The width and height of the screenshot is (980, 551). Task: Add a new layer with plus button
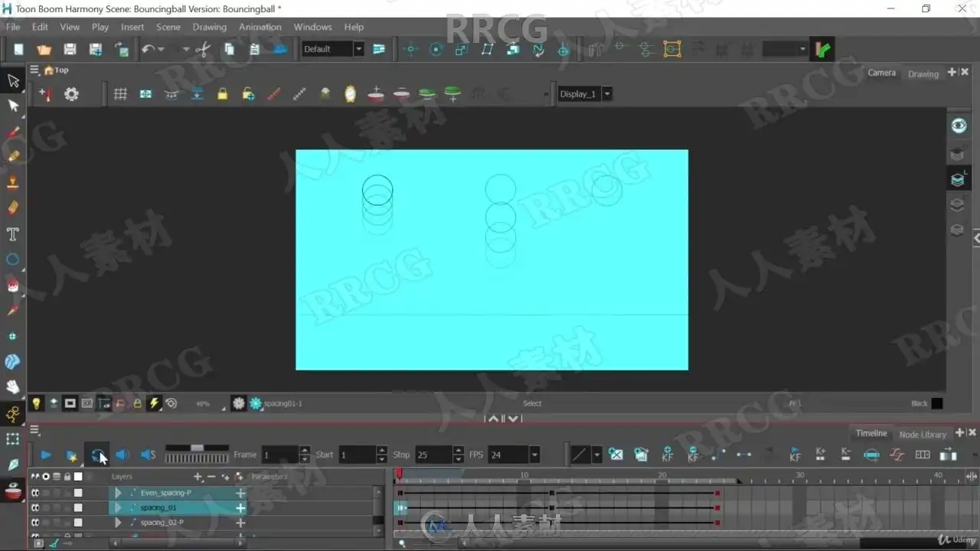click(x=198, y=477)
